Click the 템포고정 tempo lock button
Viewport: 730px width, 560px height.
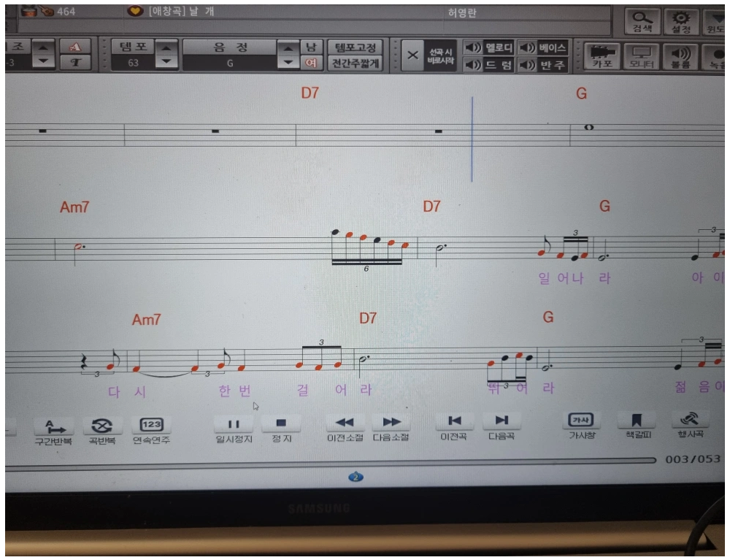click(x=355, y=47)
